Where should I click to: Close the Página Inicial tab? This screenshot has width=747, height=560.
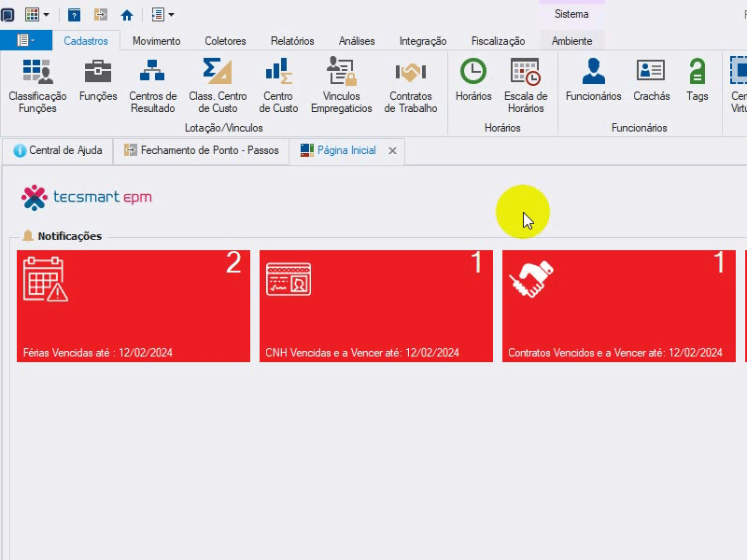coord(392,151)
